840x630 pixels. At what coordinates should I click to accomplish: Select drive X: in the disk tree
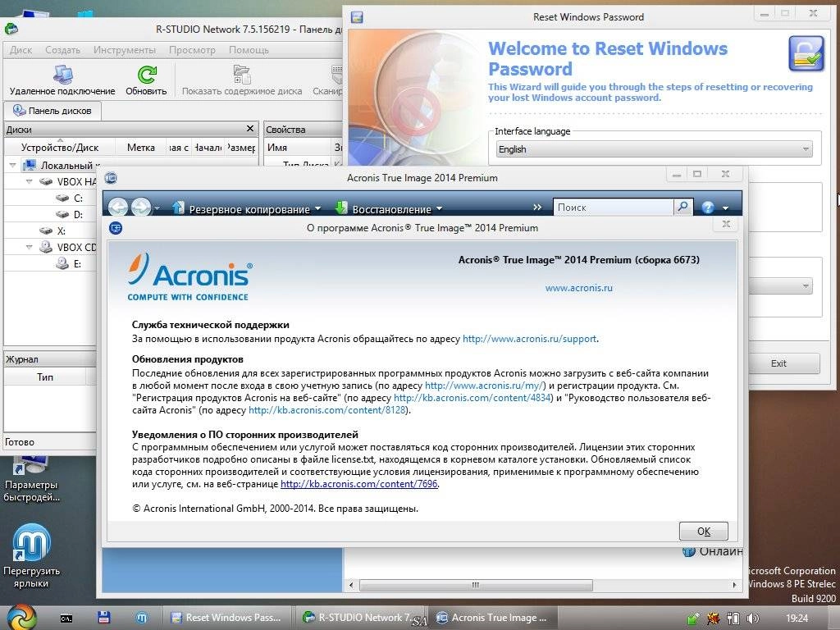point(61,231)
